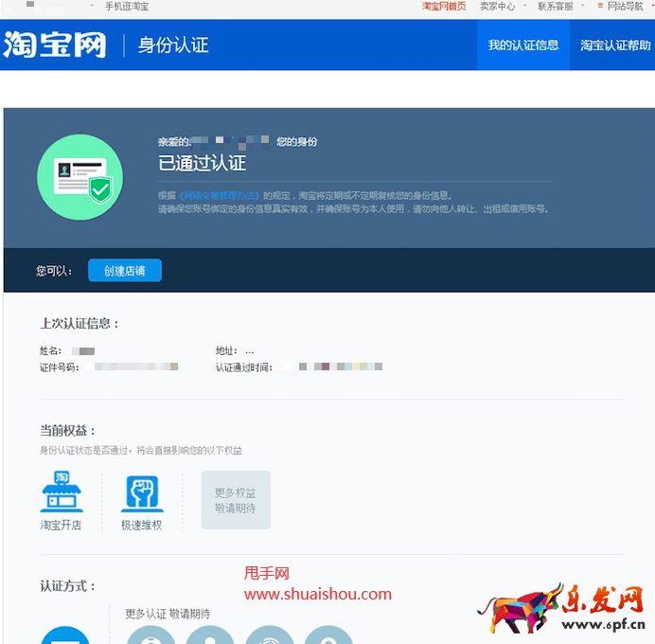Screen dimensions: 655x644
Task: Click the ID card verified badge icon
Action: click(80, 177)
